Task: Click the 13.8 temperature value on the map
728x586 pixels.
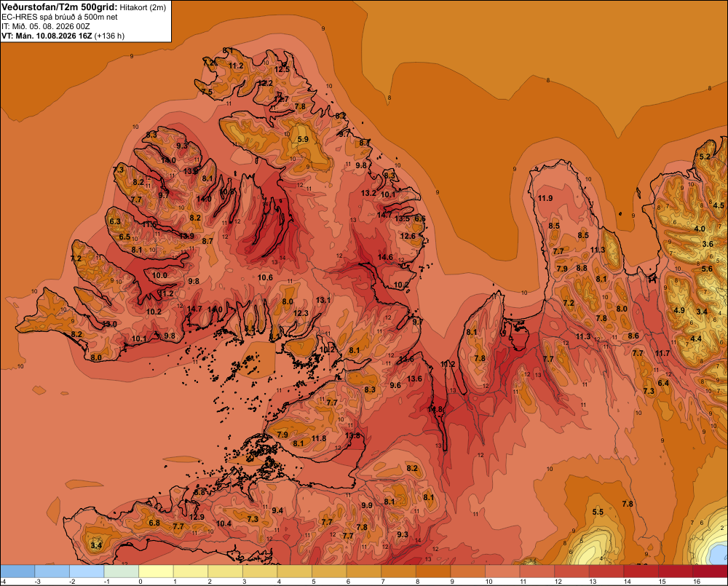Action: (353, 435)
